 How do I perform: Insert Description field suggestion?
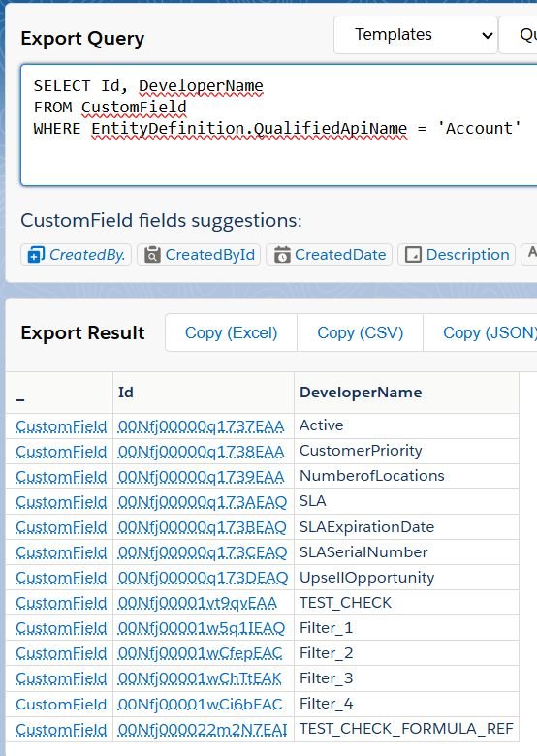(x=457, y=254)
